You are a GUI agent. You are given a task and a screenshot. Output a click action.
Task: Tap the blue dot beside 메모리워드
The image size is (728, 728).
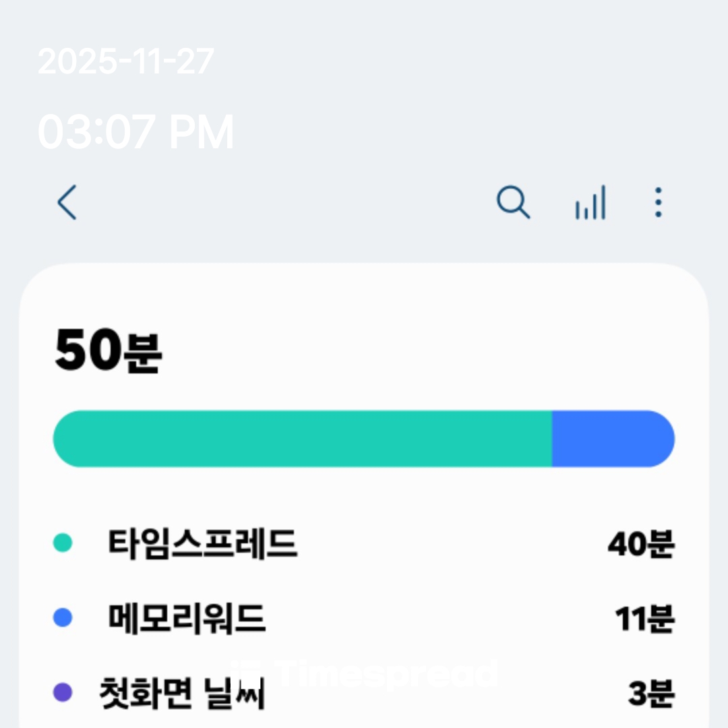pos(63,618)
